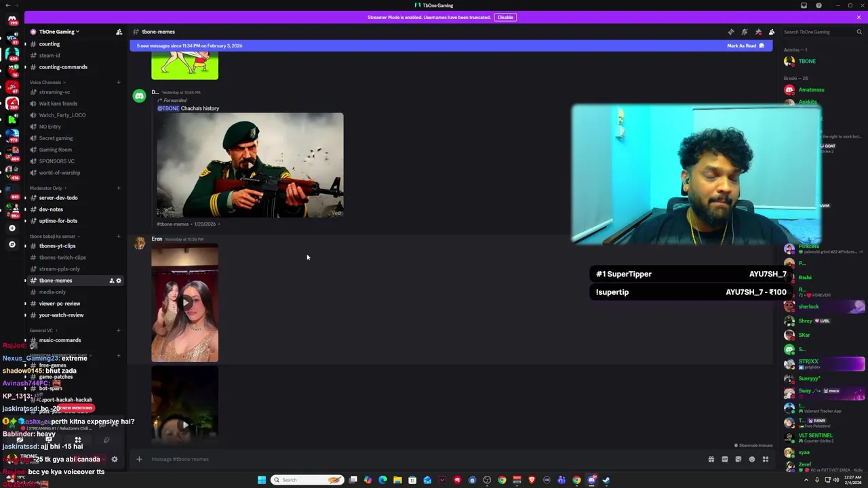Open Windows Start menu

[262, 481]
